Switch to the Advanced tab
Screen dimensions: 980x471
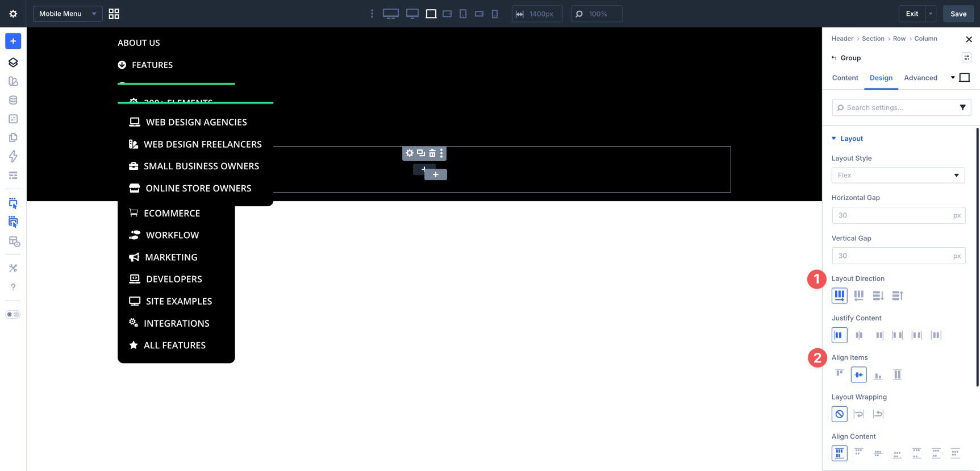pos(920,78)
